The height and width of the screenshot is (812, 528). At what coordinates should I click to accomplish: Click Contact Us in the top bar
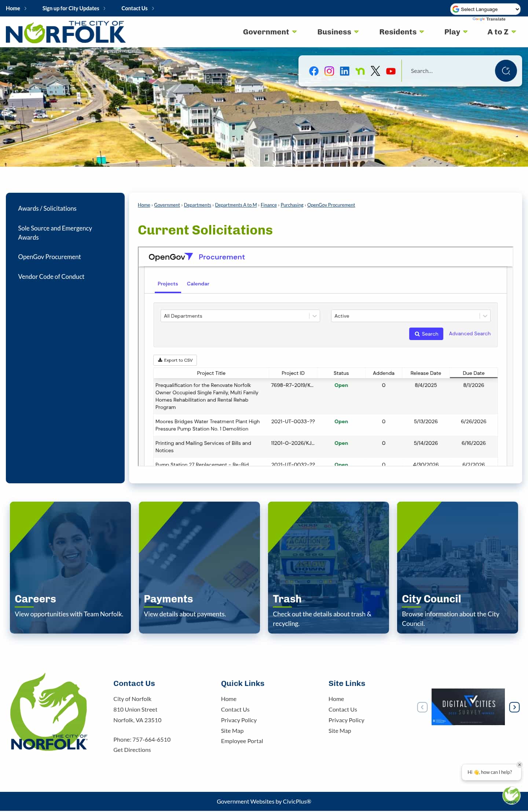point(135,8)
